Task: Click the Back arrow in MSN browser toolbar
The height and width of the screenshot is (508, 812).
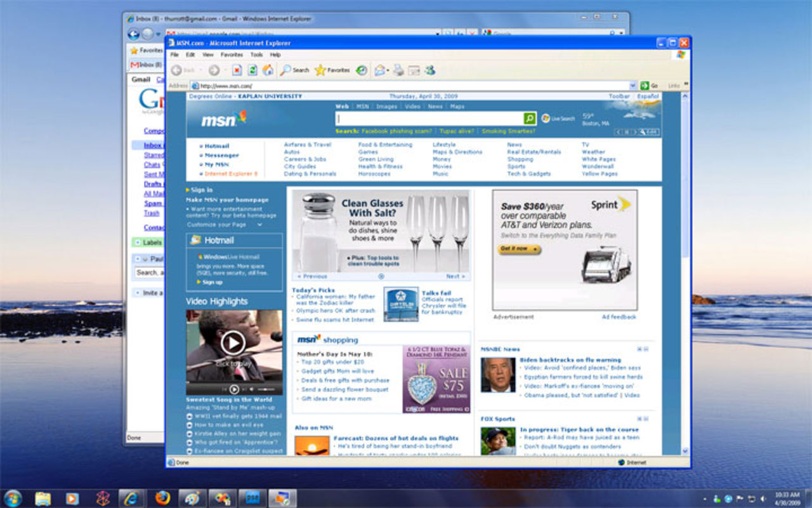Action: coord(176,70)
